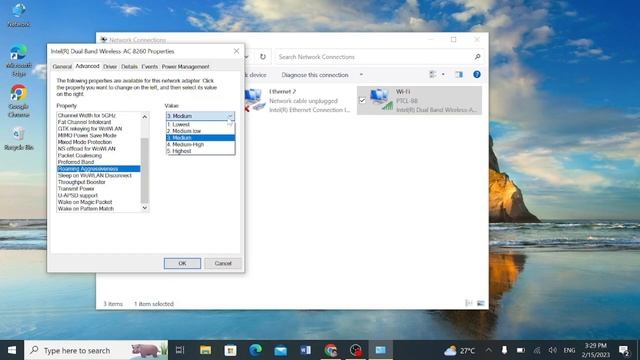Switch to large icons view in status bar
This screenshot has width=640, height=360.
480,303
